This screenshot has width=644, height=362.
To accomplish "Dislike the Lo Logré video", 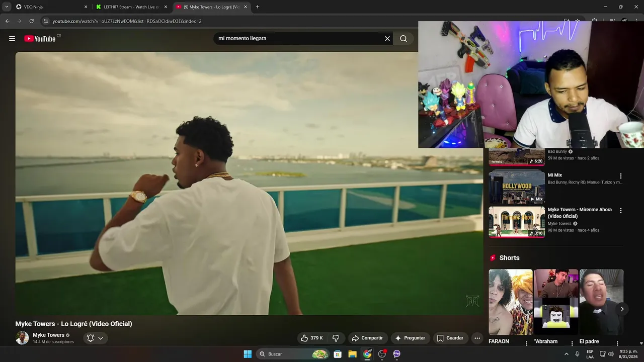I will (336, 338).
